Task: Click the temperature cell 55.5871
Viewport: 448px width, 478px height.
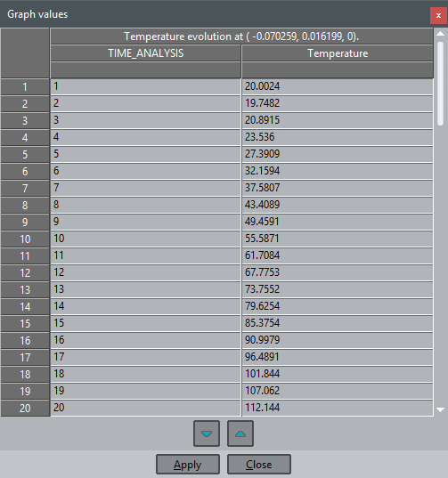Action: (x=338, y=239)
